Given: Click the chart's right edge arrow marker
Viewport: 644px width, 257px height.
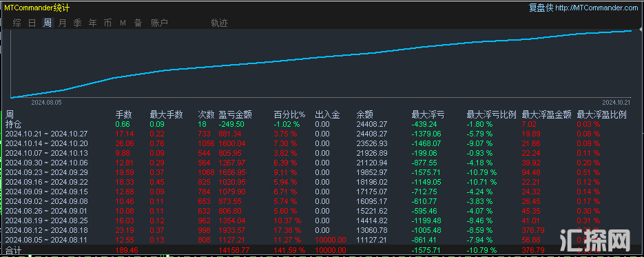Looking at the screenshot, I should tap(640, 30).
